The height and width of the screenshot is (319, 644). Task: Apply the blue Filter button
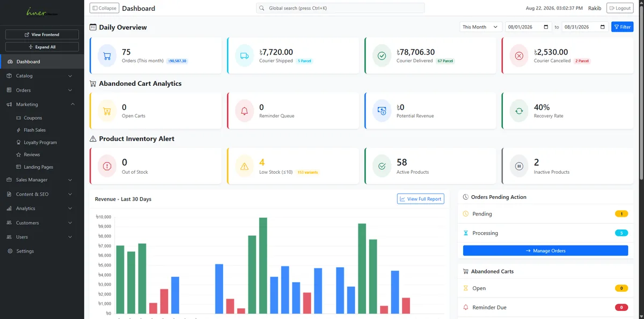point(622,27)
